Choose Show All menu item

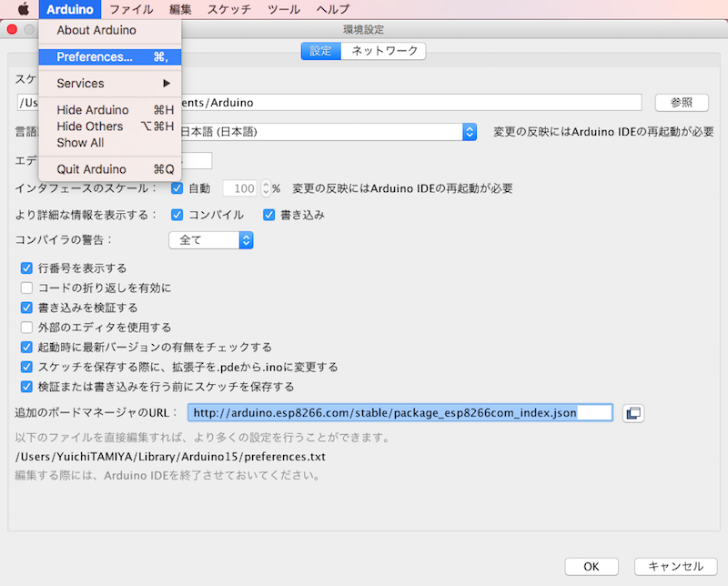[110, 143]
